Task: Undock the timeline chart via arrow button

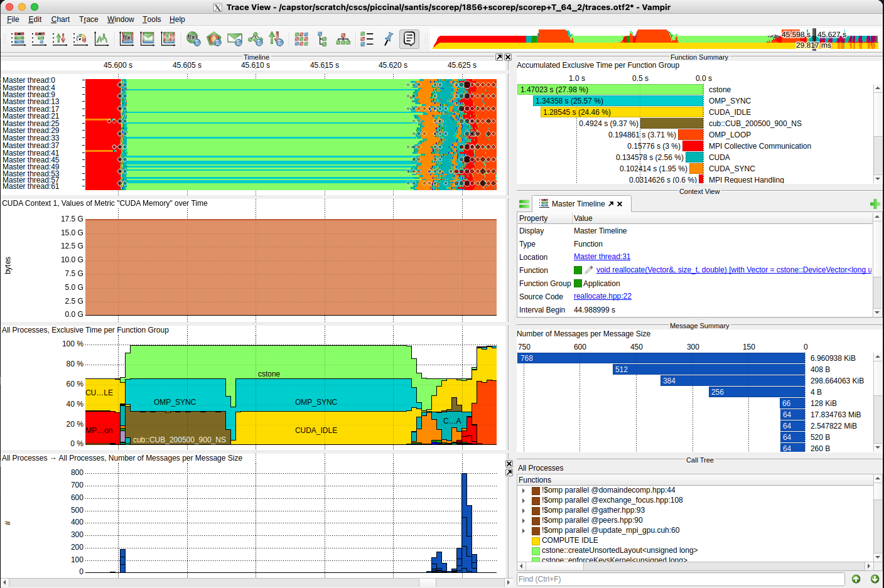Action: tap(499, 57)
